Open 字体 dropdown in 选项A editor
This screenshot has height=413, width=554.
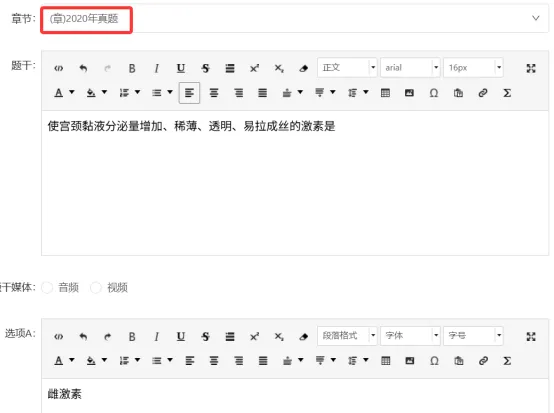point(410,335)
